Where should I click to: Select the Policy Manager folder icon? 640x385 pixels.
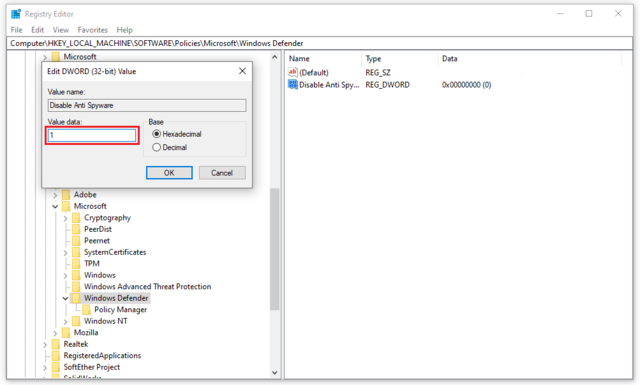click(87, 309)
